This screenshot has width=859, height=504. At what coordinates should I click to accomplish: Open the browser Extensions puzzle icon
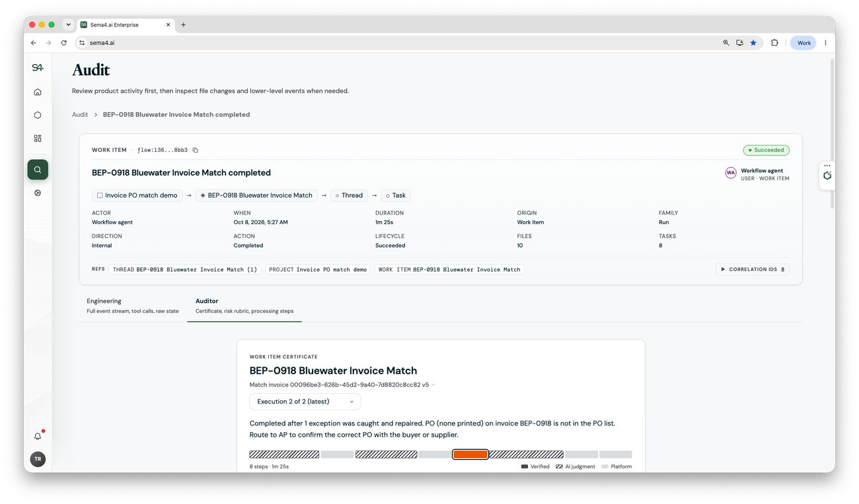pos(774,43)
